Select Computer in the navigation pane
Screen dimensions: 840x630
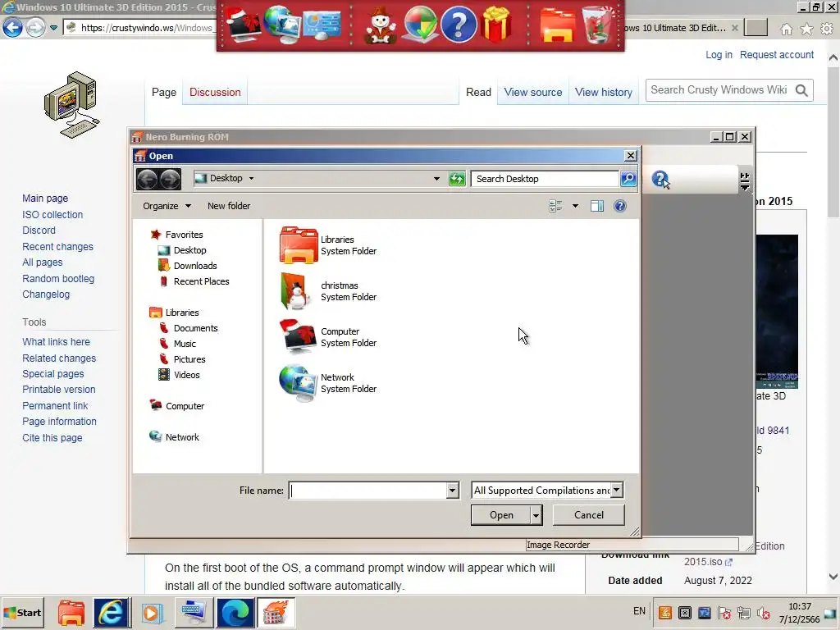[x=177, y=406]
